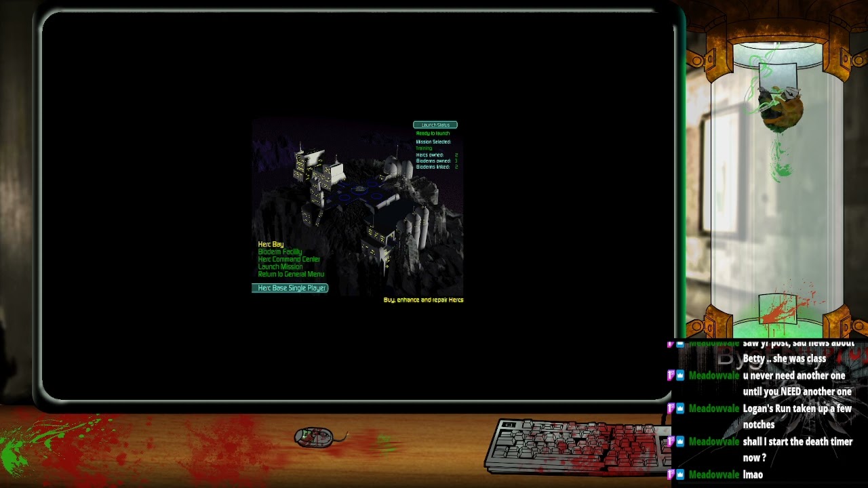Click Meadowvale's name beside 'lmao' message

714,474
